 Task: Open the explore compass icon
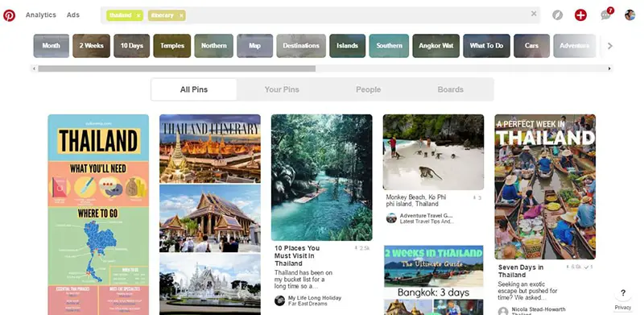(557, 15)
